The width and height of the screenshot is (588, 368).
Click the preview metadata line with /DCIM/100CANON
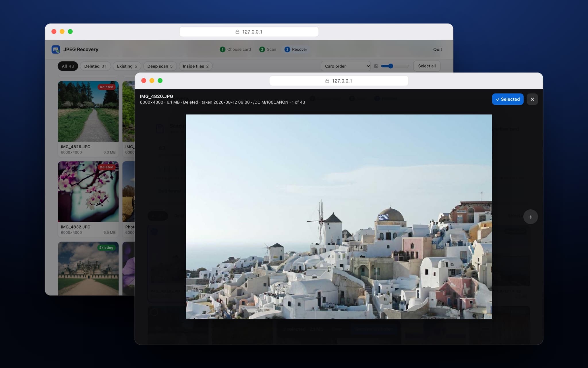[223, 102]
